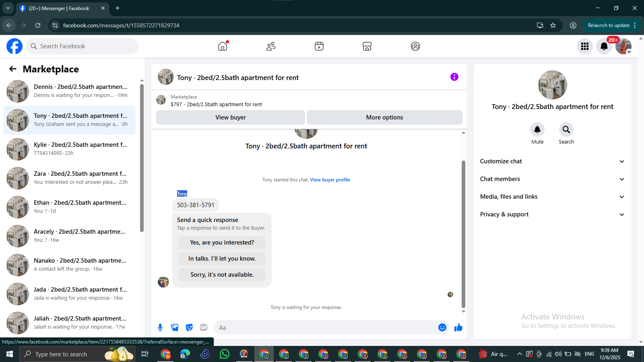
Task: Send quick reply 'Sorry, it's not available.'
Action: pyautogui.click(x=222, y=275)
